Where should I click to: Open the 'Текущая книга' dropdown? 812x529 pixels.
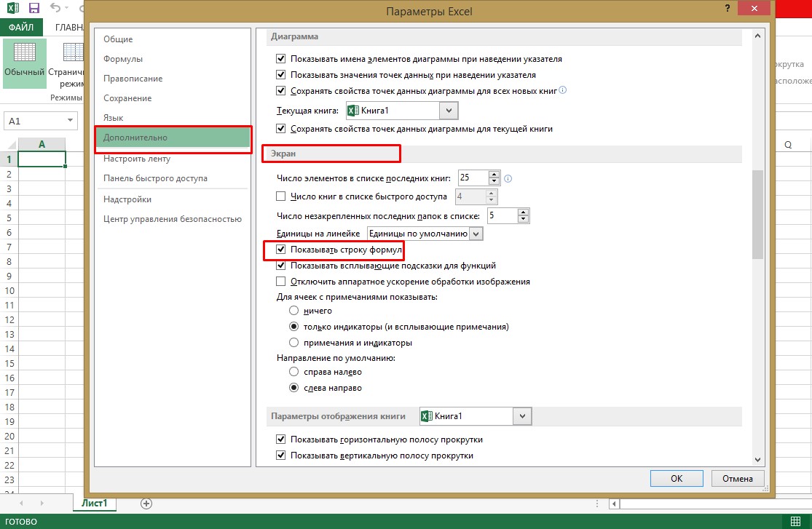[449, 111]
